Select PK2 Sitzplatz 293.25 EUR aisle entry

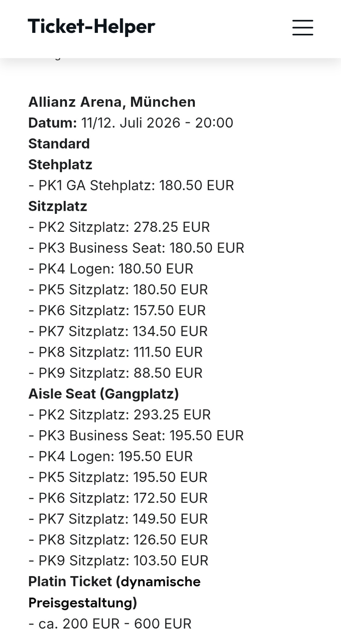tap(119, 415)
